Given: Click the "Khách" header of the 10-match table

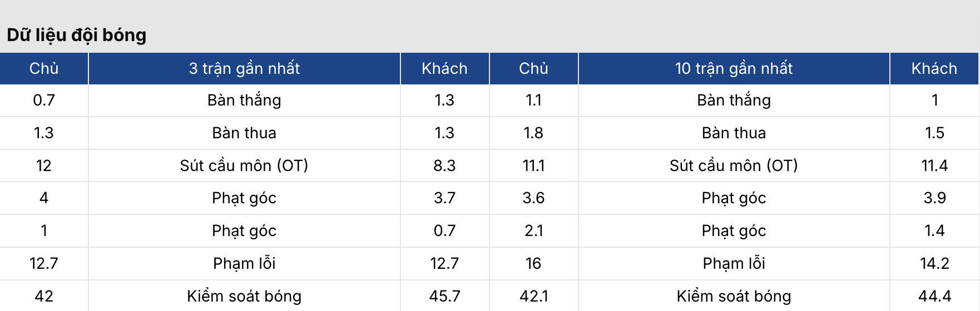Looking at the screenshot, I should [x=934, y=68].
